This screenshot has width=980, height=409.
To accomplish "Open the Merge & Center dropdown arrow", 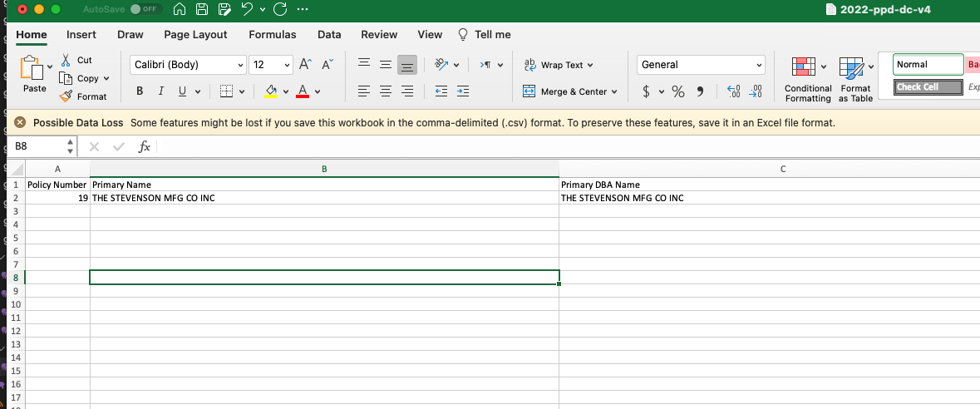I will (614, 91).
